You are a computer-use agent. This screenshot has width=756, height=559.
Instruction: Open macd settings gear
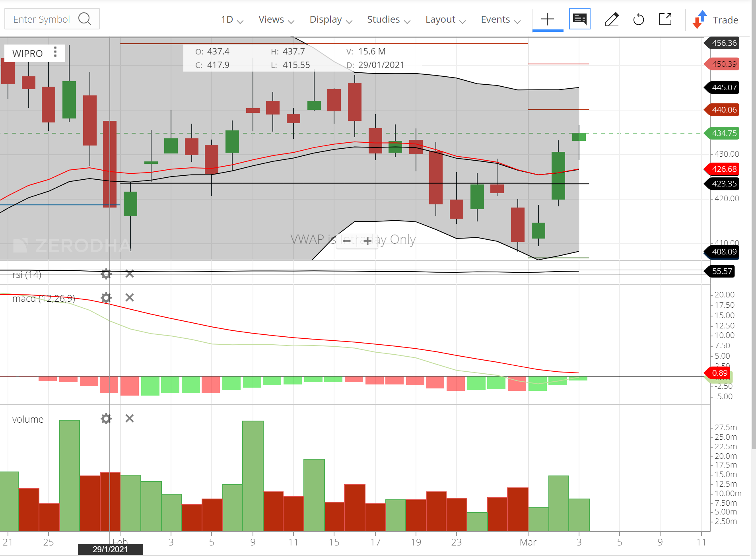pyautogui.click(x=106, y=297)
